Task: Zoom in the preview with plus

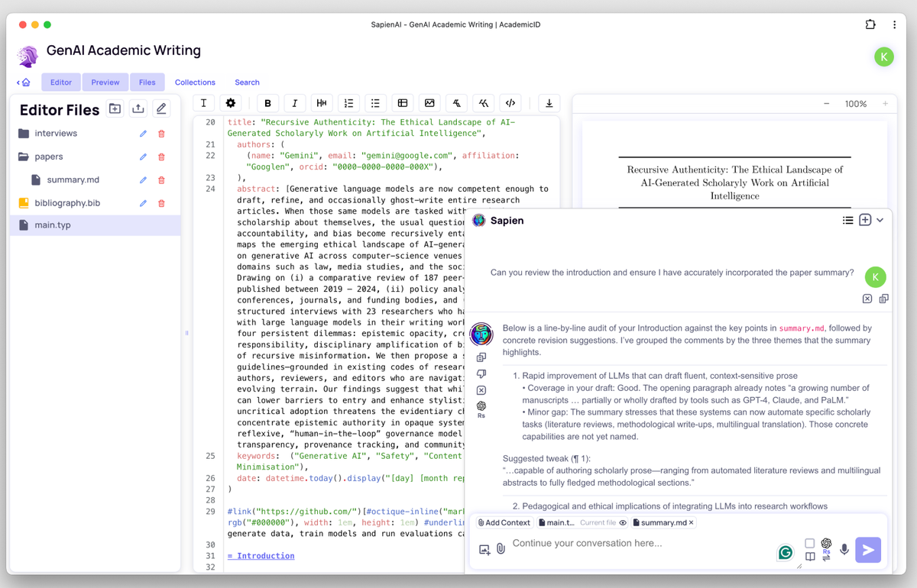Action: point(885,104)
